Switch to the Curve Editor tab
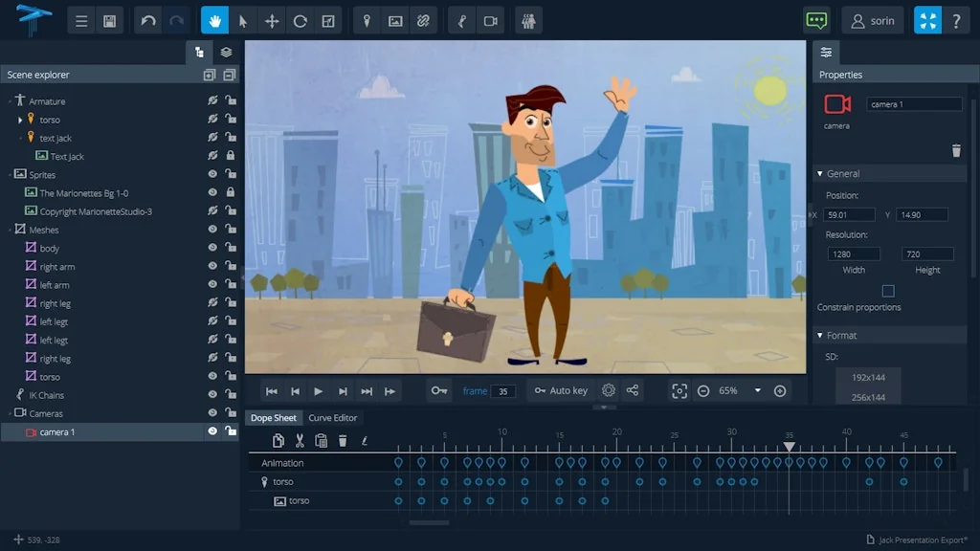 click(x=333, y=418)
